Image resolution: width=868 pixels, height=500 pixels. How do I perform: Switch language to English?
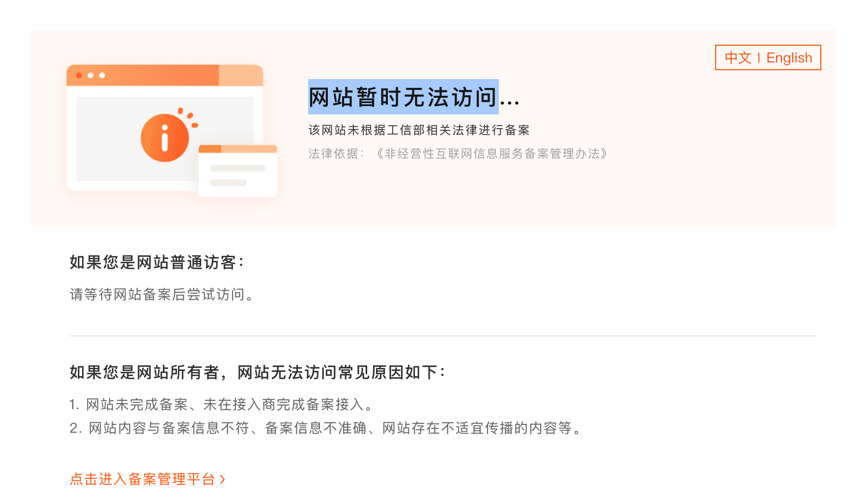coord(789,58)
